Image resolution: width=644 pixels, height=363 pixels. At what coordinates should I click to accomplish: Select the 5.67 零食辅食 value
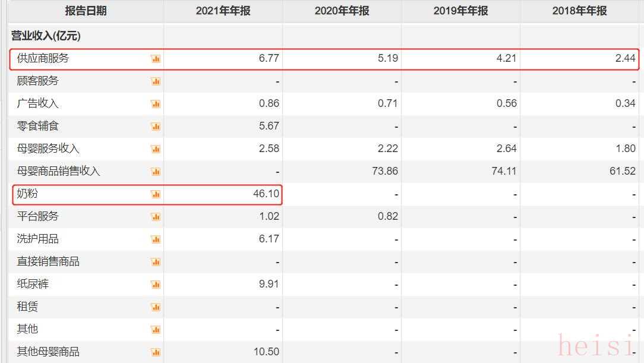269,126
